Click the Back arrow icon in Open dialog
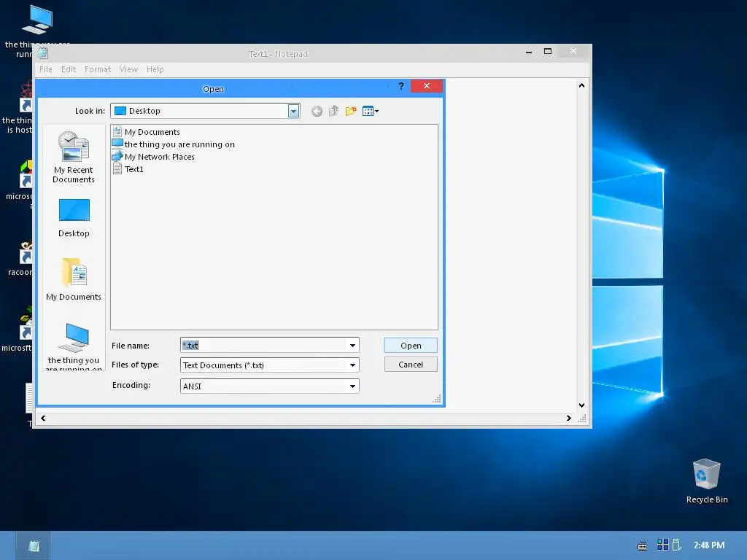The height and width of the screenshot is (560, 747). pyautogui.click(x=317, y=112)
